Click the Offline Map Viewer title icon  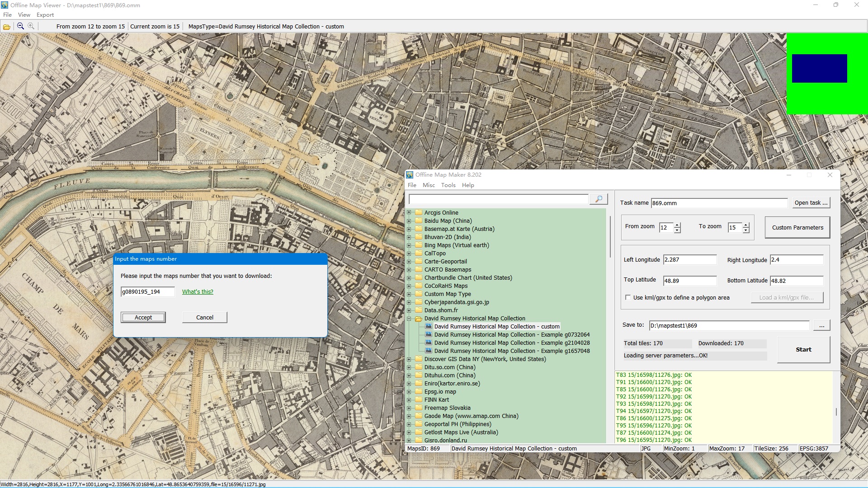[x=5, y=5]
